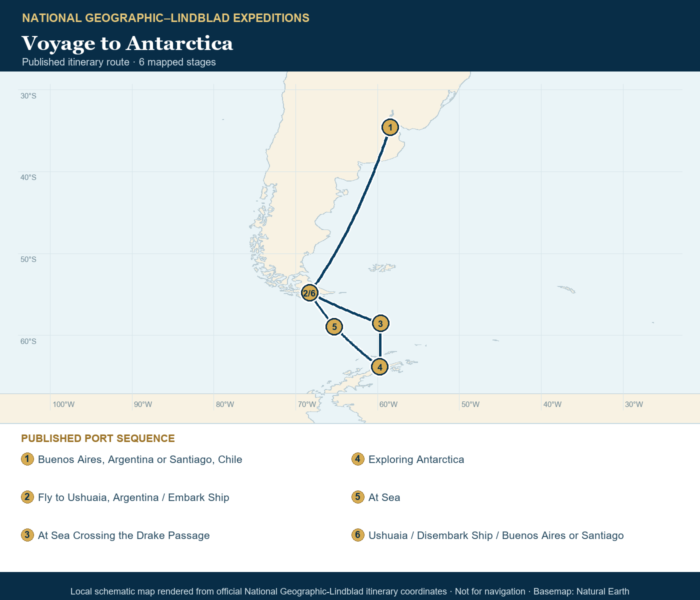This screenshot has width=700, height=600.
Task: Select the 30°W longitude label
Action: [634, 404]
